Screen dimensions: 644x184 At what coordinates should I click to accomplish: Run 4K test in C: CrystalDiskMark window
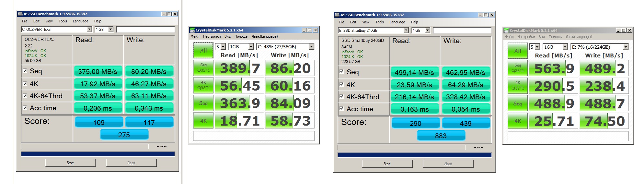tap(203, 120)
